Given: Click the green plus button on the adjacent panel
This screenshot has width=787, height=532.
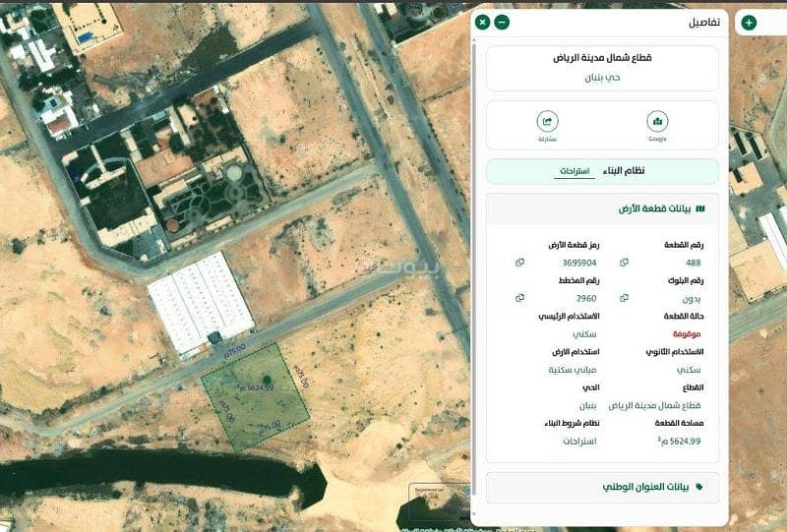Looking at the screenshot, I should coord(749,23).
